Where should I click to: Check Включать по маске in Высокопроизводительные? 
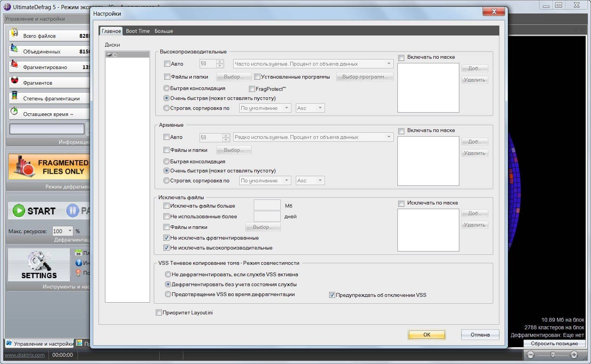point(401,58)
